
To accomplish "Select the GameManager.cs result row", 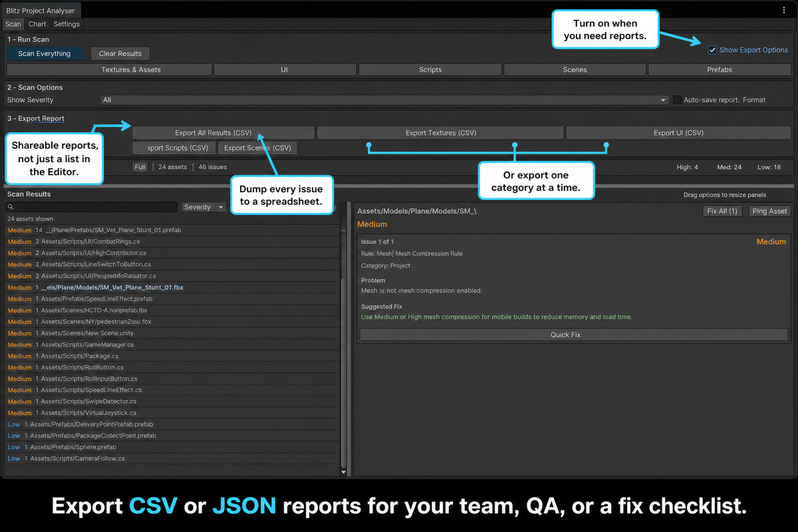I will 172,344.
